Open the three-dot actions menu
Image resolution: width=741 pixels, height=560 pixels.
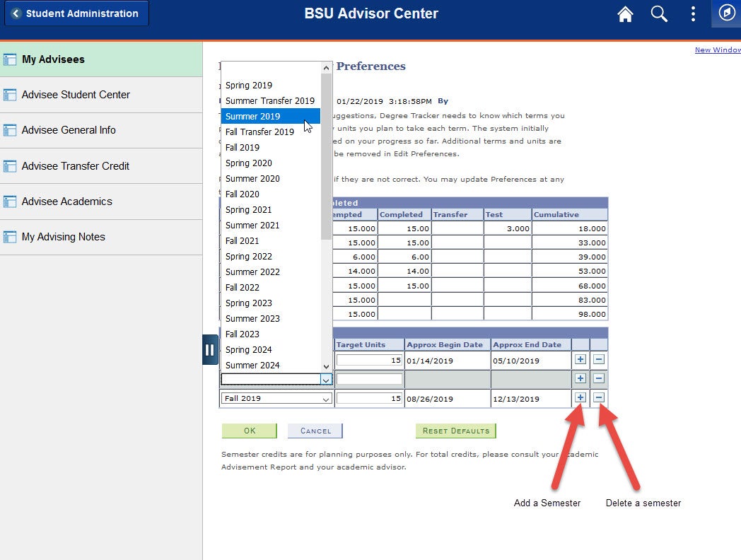point(693,13)
